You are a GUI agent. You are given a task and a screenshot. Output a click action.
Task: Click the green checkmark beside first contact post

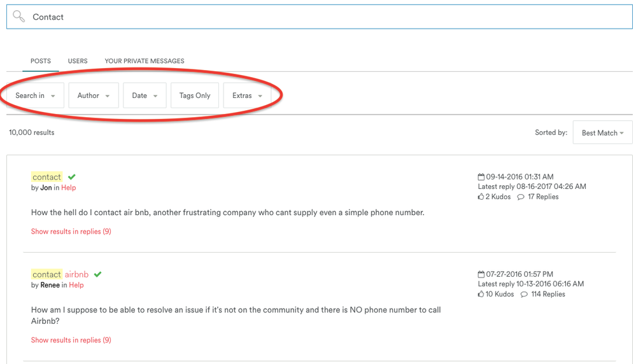(x=72, y=177)
